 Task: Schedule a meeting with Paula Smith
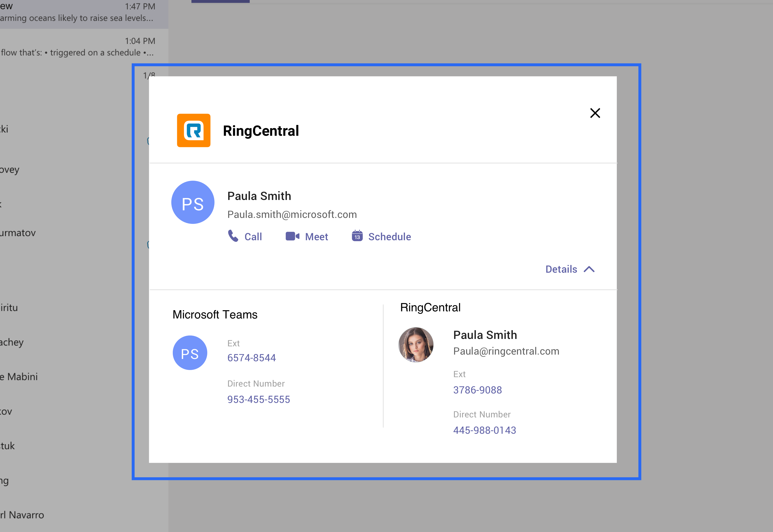coord(381,236)
